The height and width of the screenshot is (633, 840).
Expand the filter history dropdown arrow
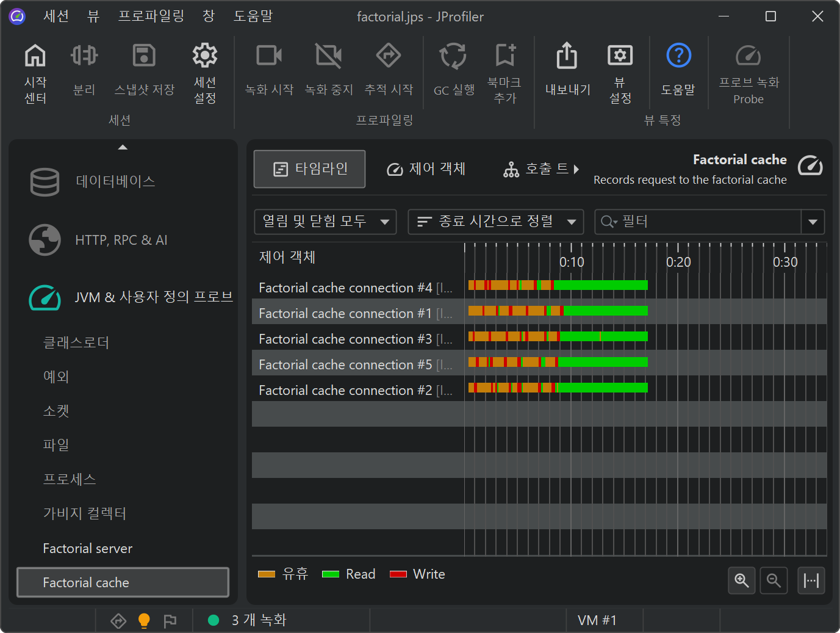click(813, 222)
